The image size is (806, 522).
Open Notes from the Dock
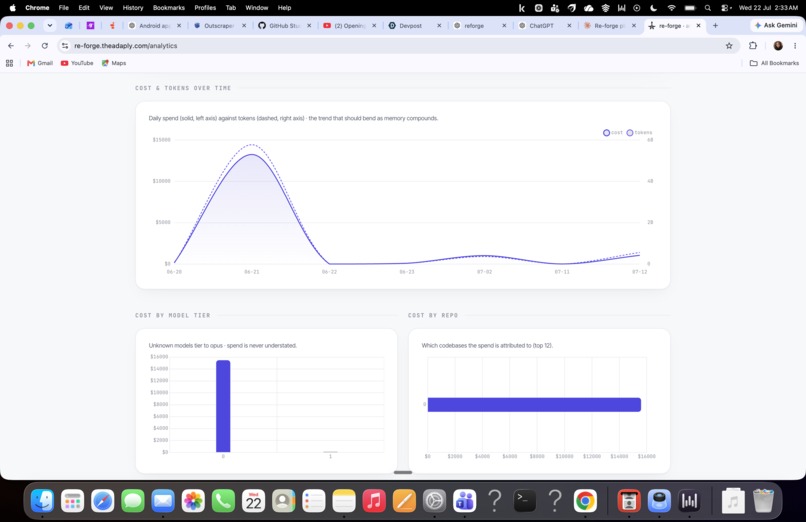click(344, 500)
